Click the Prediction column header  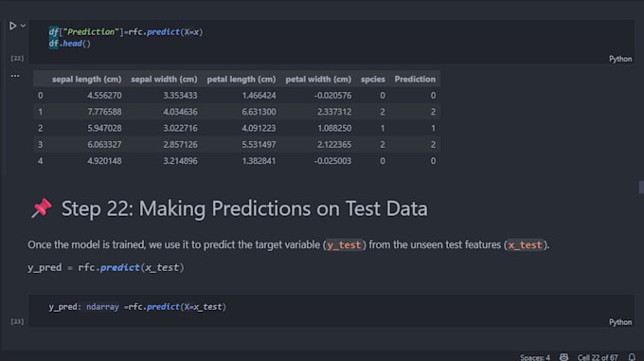click(415, 80)
